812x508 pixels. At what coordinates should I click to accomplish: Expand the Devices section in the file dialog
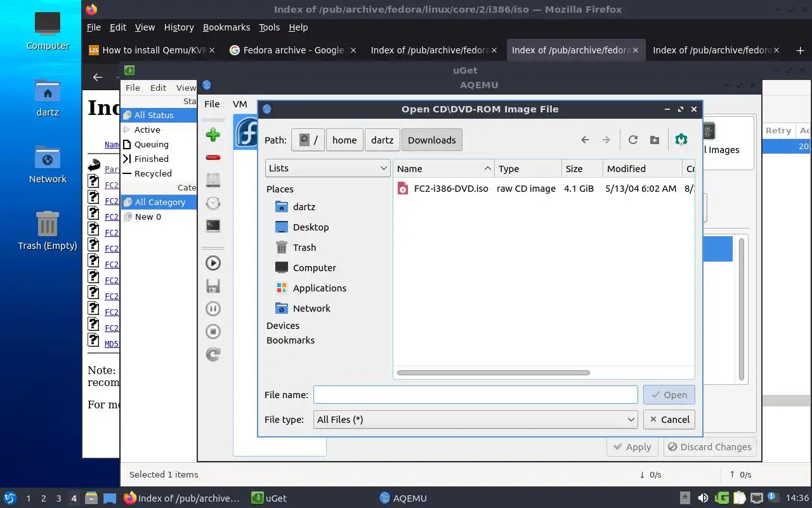pyautogui.click(x=283, y=326)
